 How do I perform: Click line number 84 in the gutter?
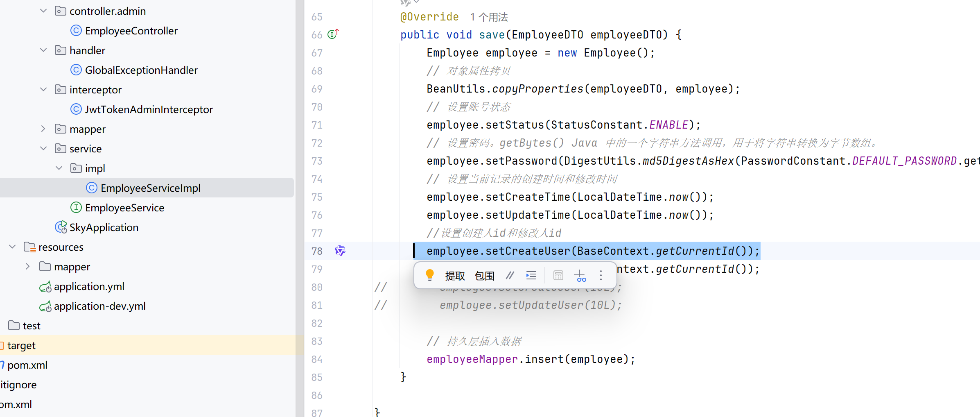pyautogui.click(x=317, y=359)
